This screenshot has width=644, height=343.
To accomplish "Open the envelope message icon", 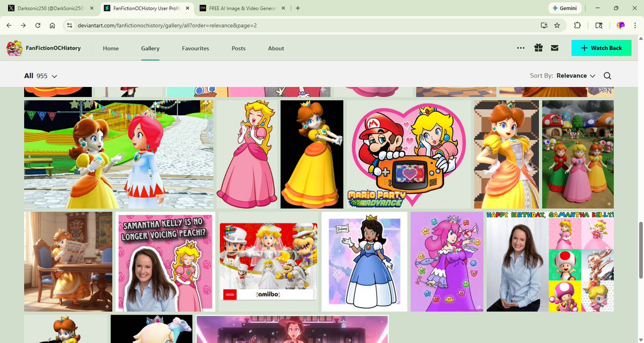I will (x=554, y=48).
